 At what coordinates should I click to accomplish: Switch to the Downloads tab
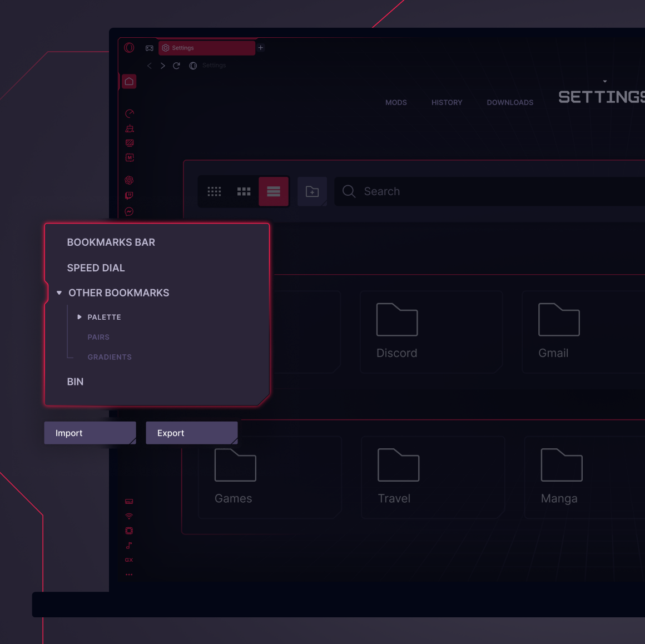510,102
